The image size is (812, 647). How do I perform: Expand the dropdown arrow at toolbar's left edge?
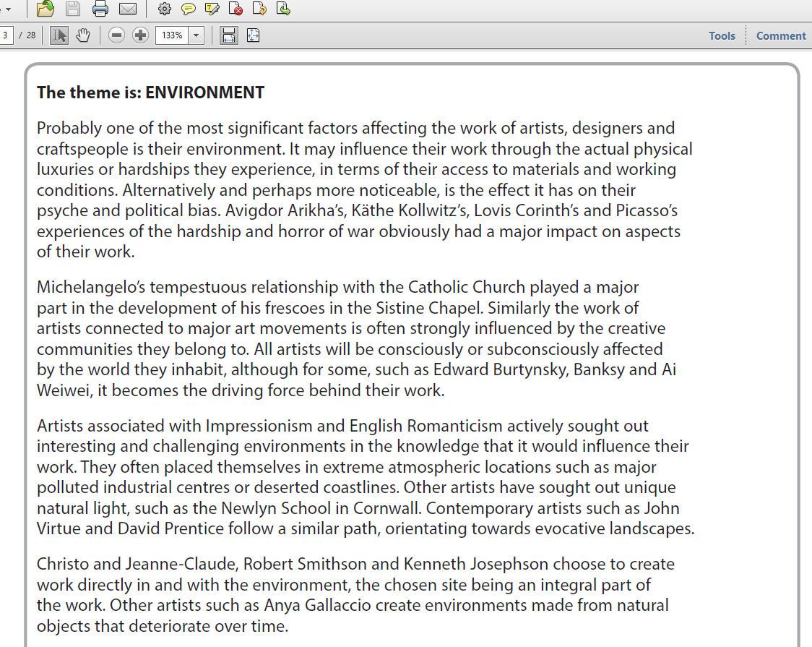tap(8, 9)
